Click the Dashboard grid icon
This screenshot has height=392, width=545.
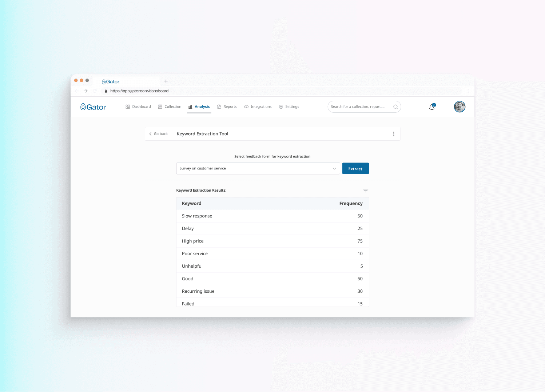128,106
